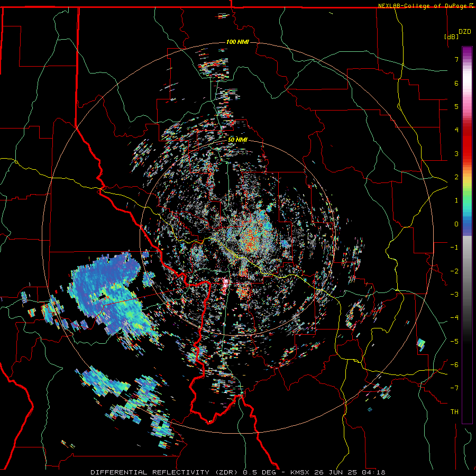Click the positive 2 tick label on scale
Viewport: 476px width, 476px height.
(456, 177)
